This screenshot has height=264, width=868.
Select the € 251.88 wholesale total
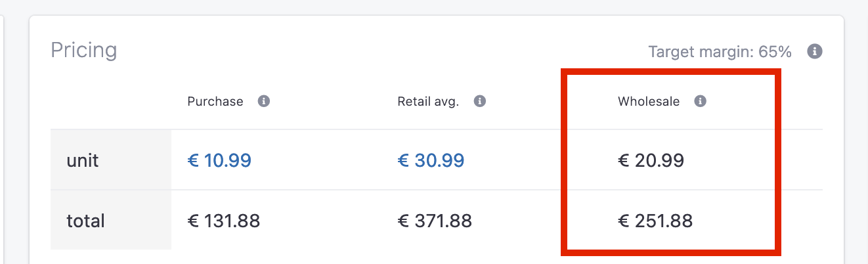click(655, 221)
